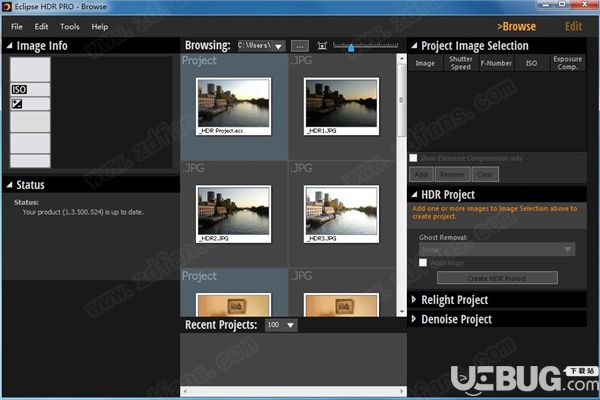This screenshot has width=600, height=400.
Task: Select the _HDR3.JPG thumbnail
Action: pyautogui.click(x=341, y=214)
